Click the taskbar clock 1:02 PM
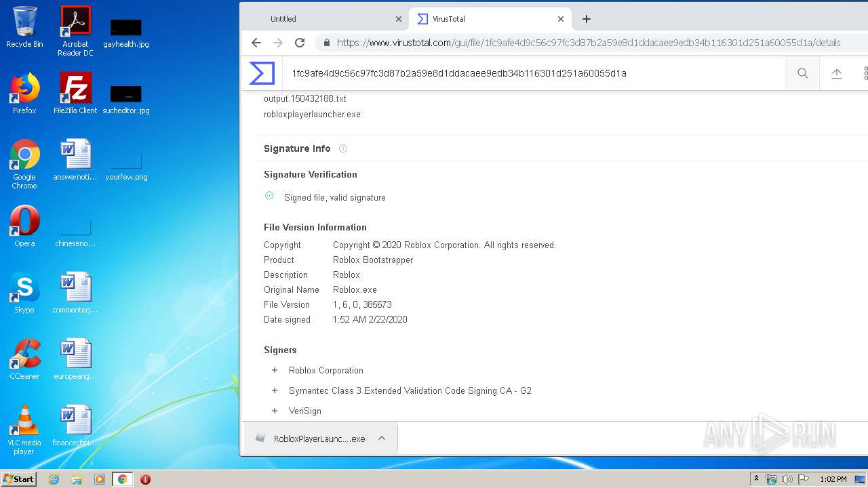Image resolution: width=868 pixels, height=488 pixels. (x=833, y=479)
